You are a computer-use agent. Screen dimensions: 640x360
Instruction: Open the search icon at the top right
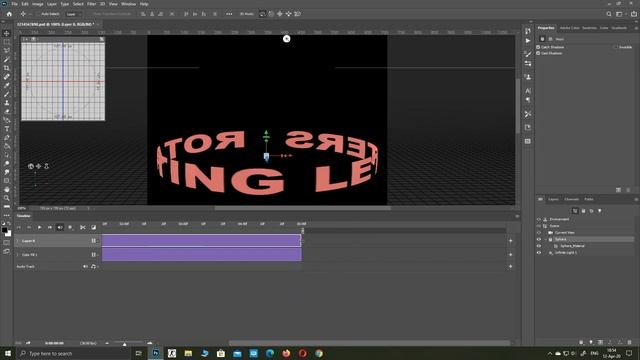(x=609, y=14)
